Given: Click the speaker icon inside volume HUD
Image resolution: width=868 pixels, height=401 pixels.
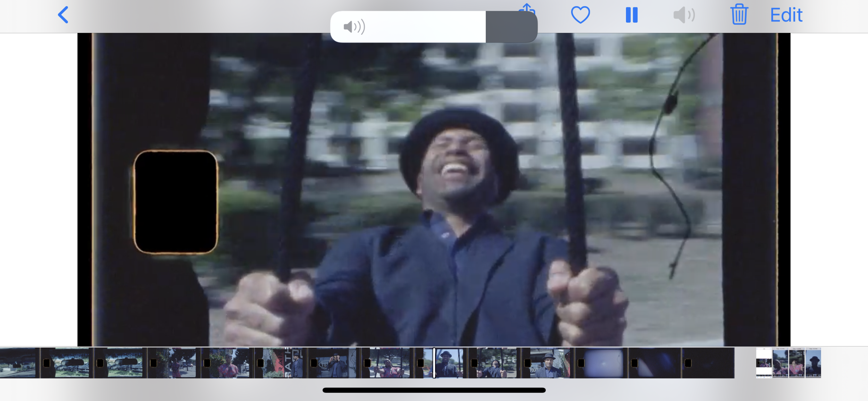Looking at the screenshot, I should point(354,27).
